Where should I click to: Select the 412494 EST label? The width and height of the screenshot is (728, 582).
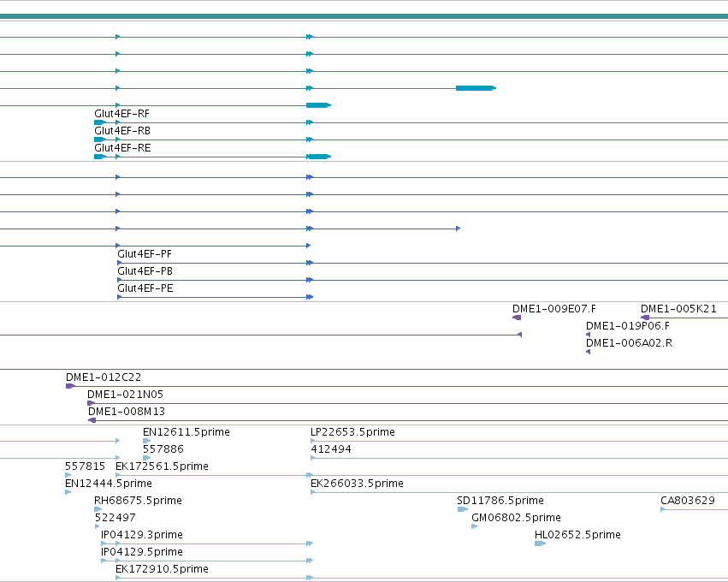coord(330,449)
